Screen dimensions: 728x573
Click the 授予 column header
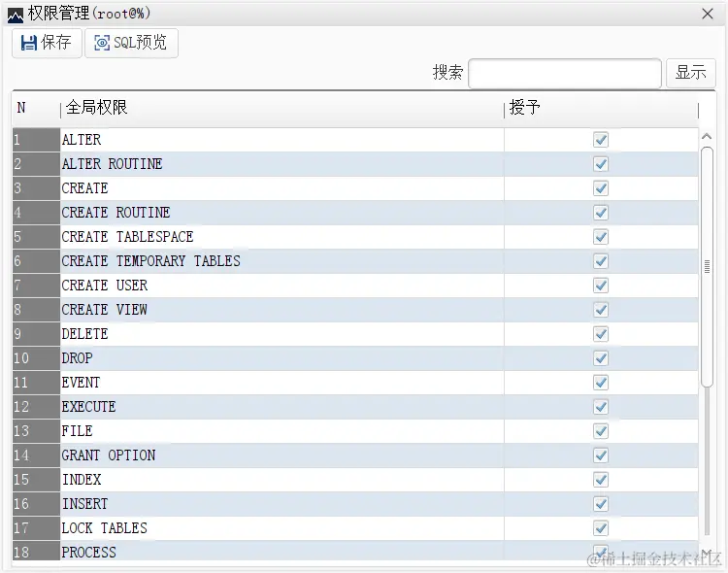(601, 108)
